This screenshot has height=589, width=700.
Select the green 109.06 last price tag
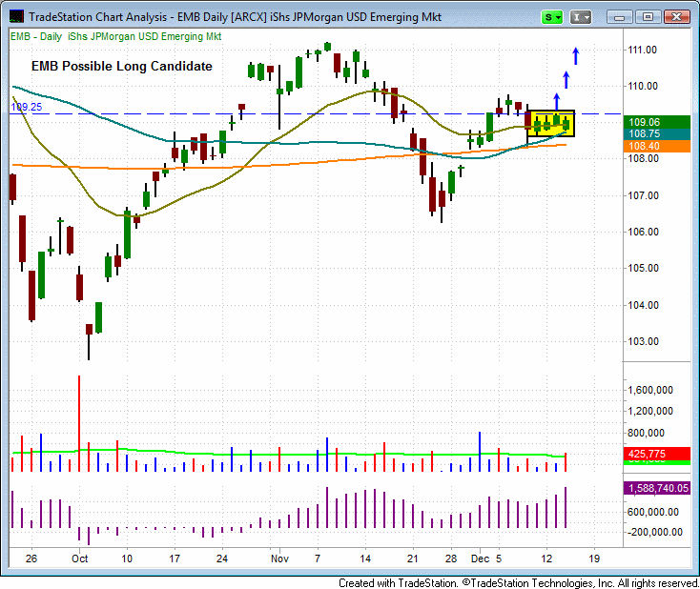656,122
